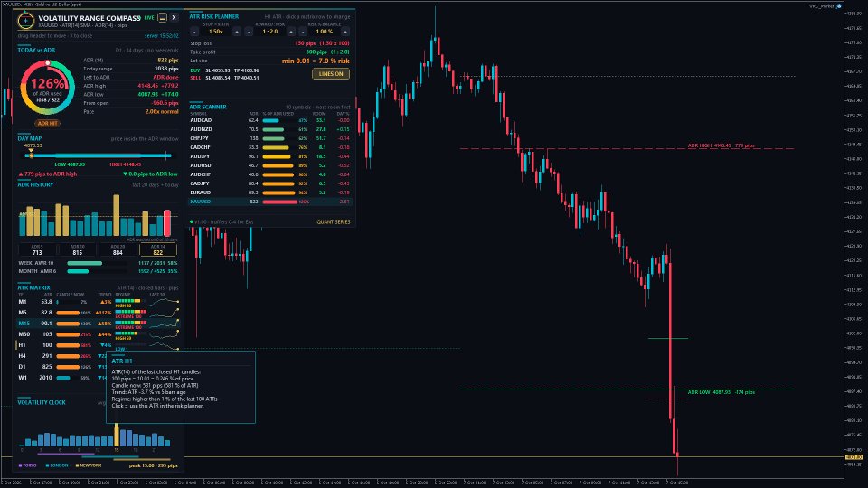Click the ADR HIT badge under the gauge
This screenshot has height=488, width=868.
click(x=48, y=124)
